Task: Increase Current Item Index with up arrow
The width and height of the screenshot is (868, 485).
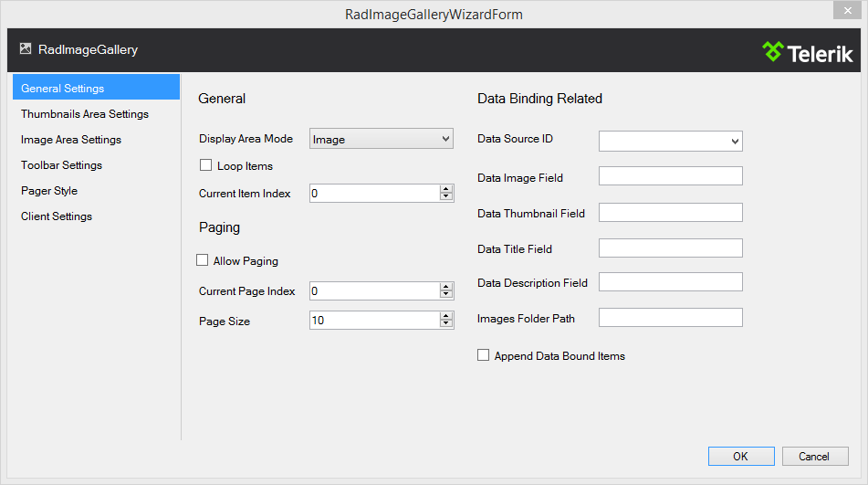Action: [446, 189]
